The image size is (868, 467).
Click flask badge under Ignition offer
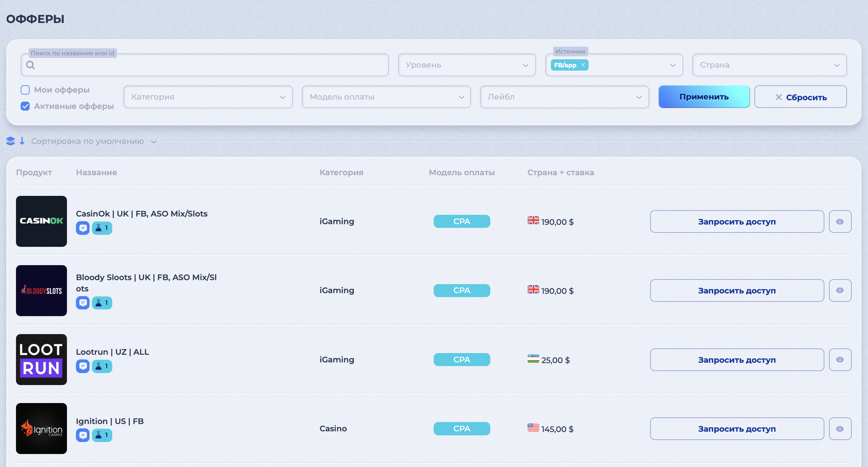(x=102, y=435)
